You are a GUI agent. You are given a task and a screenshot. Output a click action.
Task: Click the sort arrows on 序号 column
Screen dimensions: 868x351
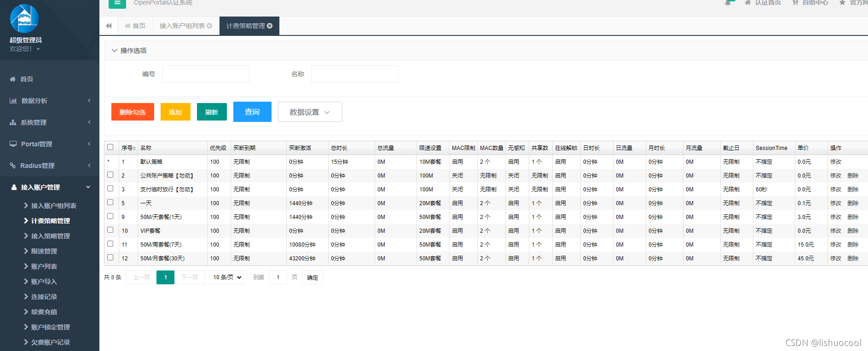tap(134, 148)
